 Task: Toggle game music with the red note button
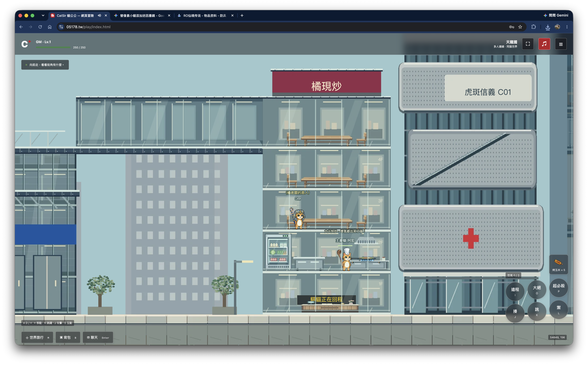pos(544,44)
